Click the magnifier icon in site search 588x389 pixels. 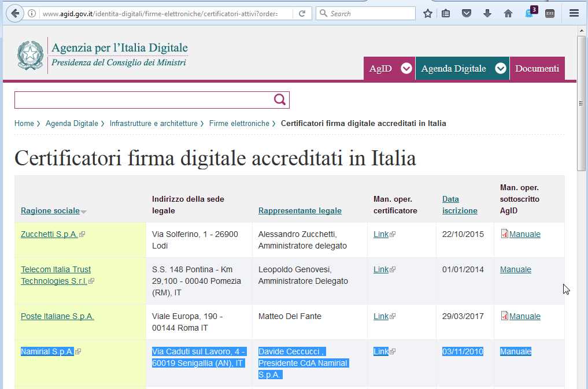(x=280, y=99)
